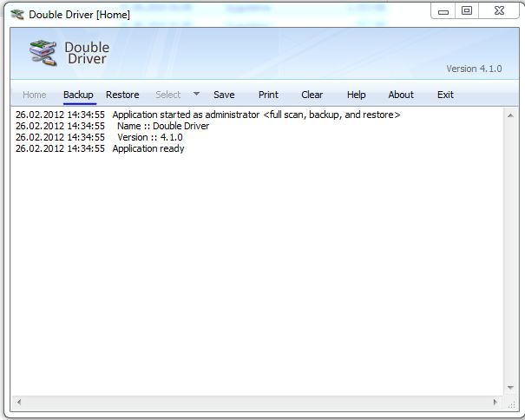Image resolution: width=525 pixels, height=420 pixels.
Task: Show the About information
Action: click(401, 95)
